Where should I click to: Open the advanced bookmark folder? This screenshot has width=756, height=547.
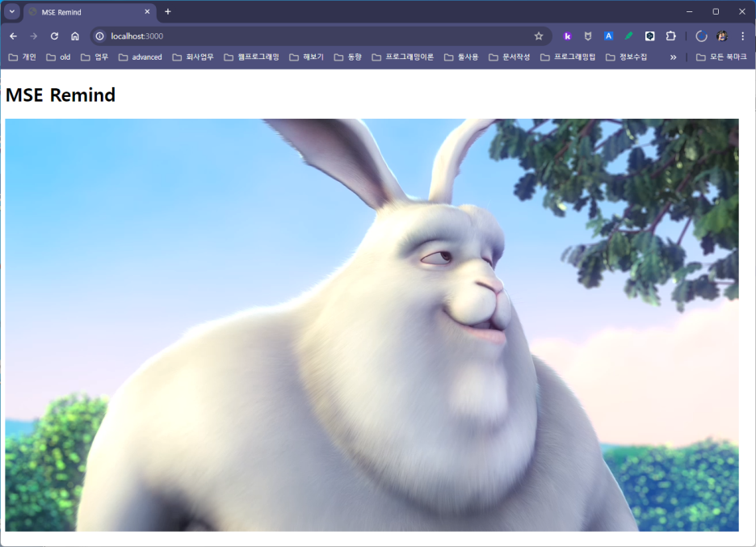tap(141, 57)
